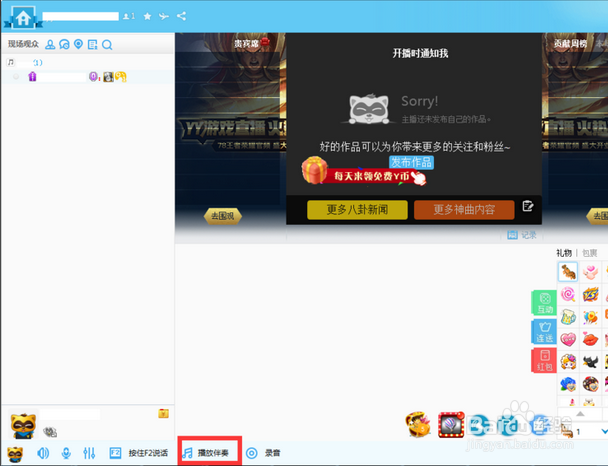Select the blue rose gift icon
Screen dimensions: 608x466
click(x=568, y=385)
